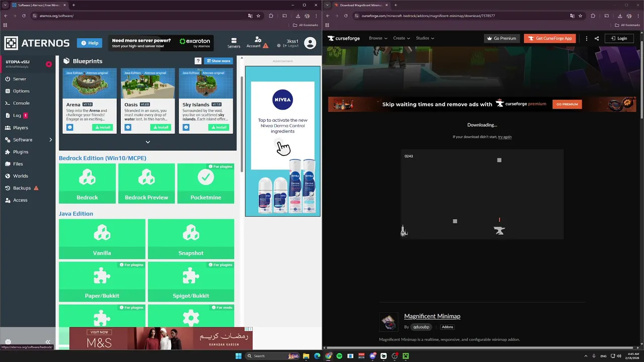Open CurseForge Browse dropdown

[x=378, y=38]
